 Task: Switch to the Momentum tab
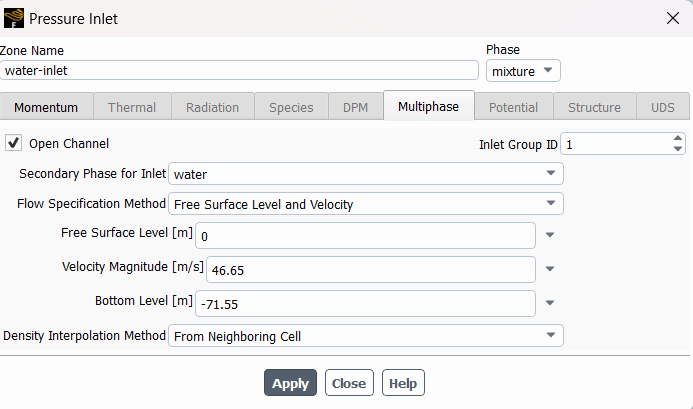click(46, 107)
